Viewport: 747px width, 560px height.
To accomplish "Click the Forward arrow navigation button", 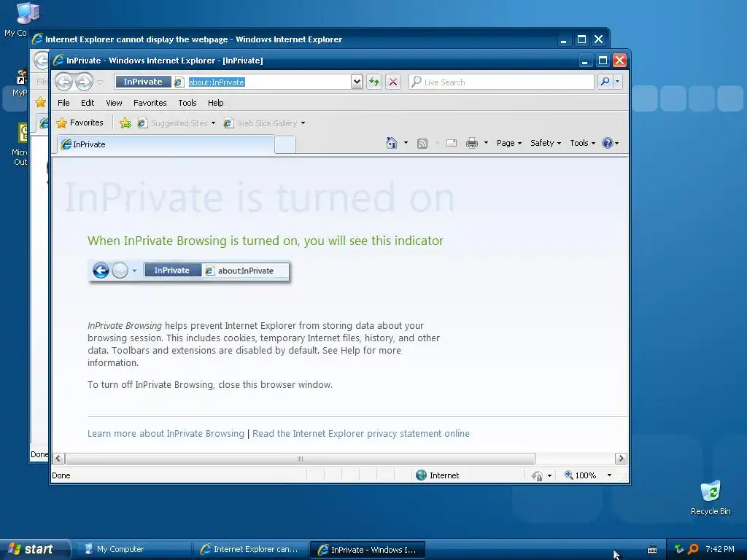I will pyautogui.click(x=85, y=82).
